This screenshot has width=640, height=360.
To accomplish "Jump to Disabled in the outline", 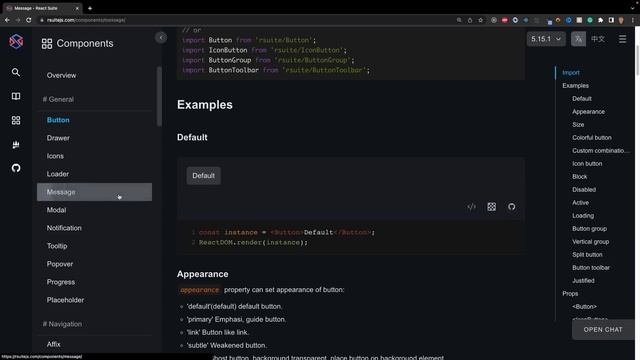I will pyautogui.click(x=584, y=190).
